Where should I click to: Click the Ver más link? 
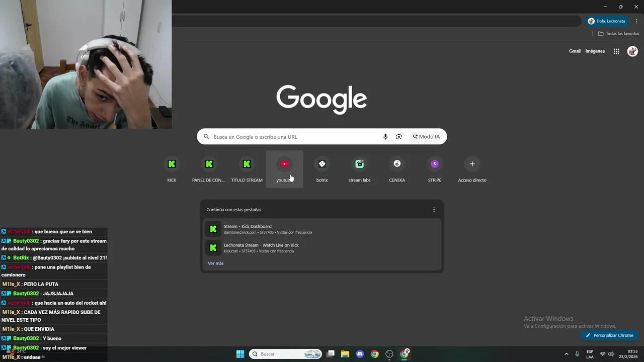click(x=216, y=263)
